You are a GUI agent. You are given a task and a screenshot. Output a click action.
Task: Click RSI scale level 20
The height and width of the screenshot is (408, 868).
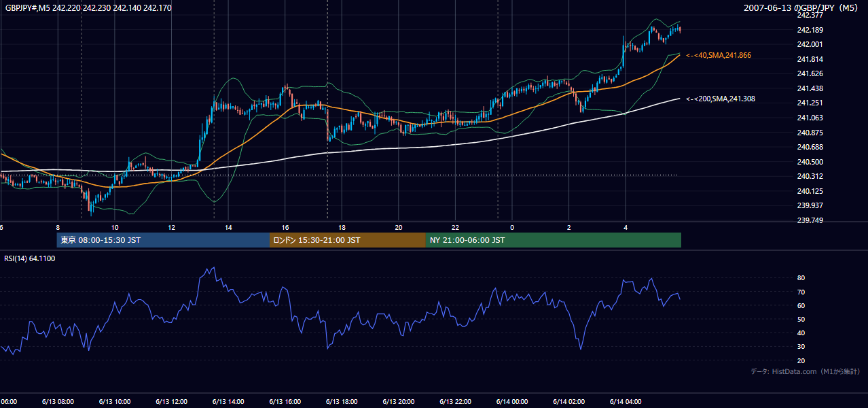tap(801, 360)
